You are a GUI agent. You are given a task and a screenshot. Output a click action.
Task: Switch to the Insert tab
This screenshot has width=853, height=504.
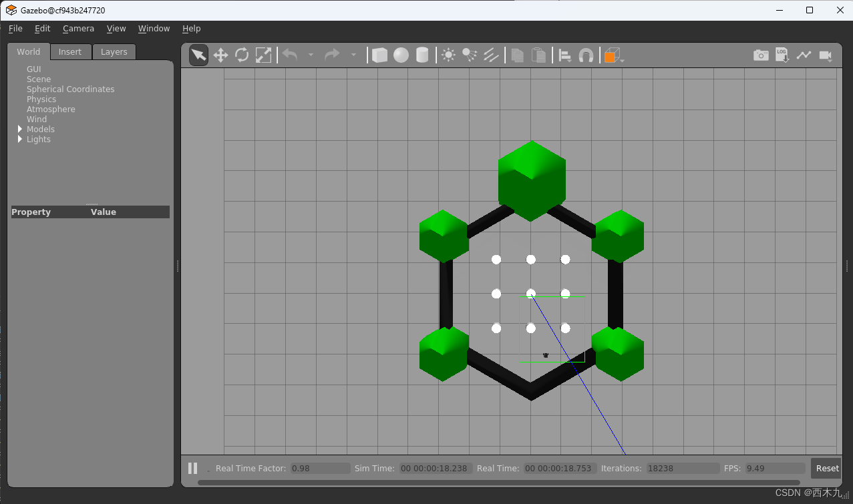point(70,51)
